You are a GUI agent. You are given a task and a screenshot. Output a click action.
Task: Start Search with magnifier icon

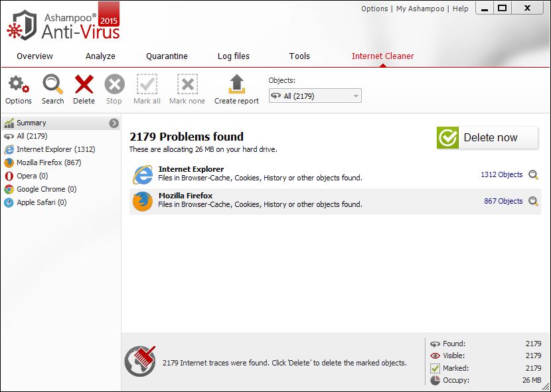point(52,85)
